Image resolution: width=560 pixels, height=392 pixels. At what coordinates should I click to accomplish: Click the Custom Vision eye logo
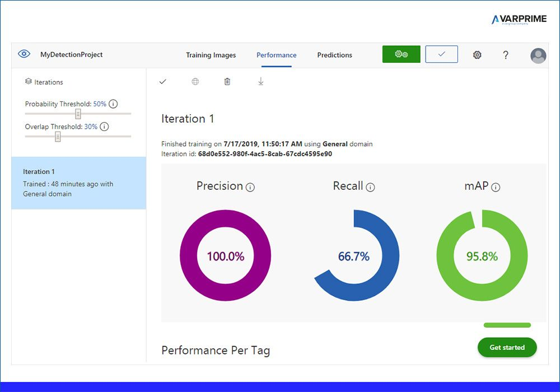[x=24, y=54]
